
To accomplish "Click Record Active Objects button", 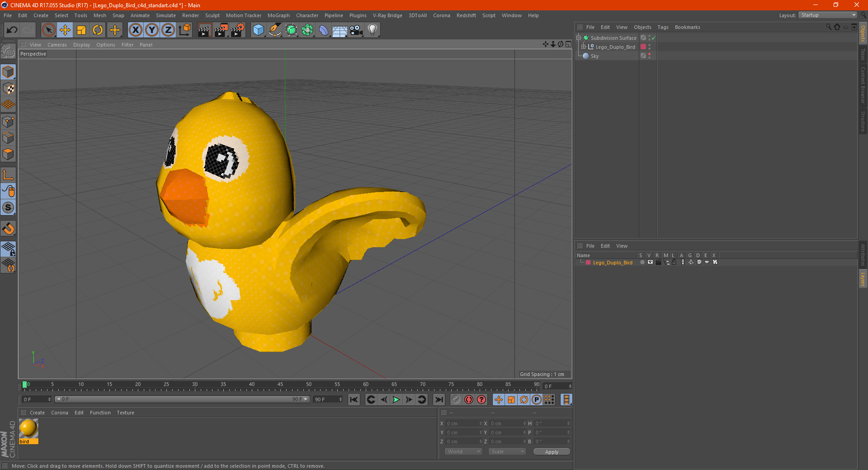I will (x=456, y=399).
